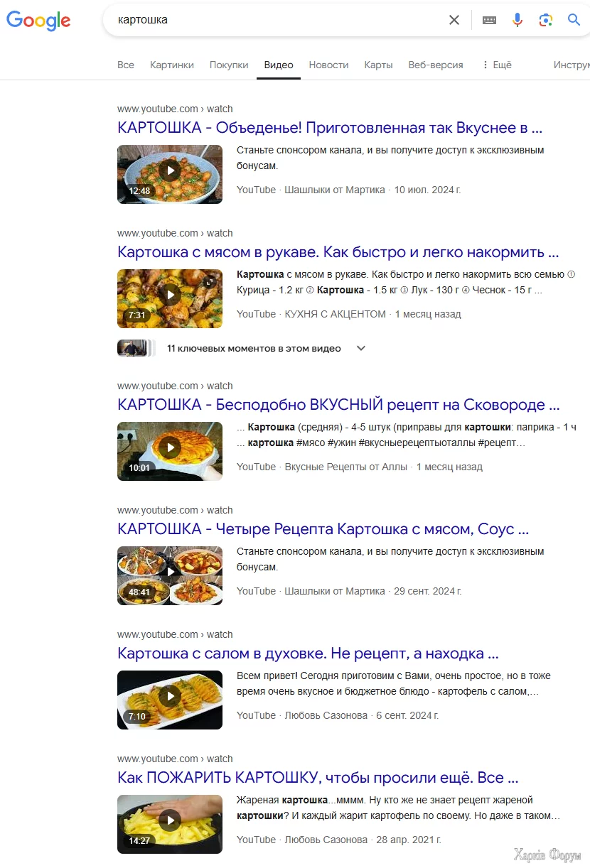Play the 7:31 meat-in-sleeve video thumbnail
Screen dimensions: 590x868
coord(170,298)
